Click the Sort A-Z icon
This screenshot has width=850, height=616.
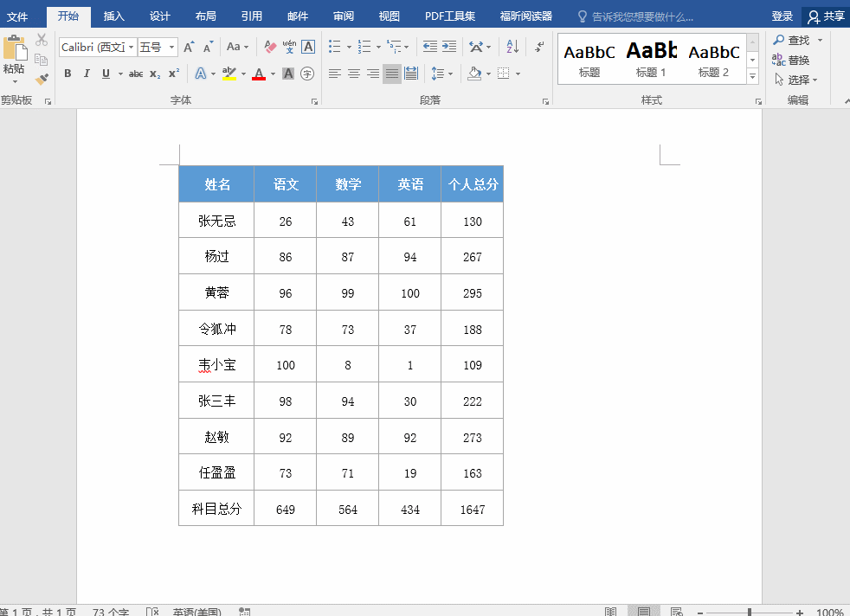click(x=512, y=47)
